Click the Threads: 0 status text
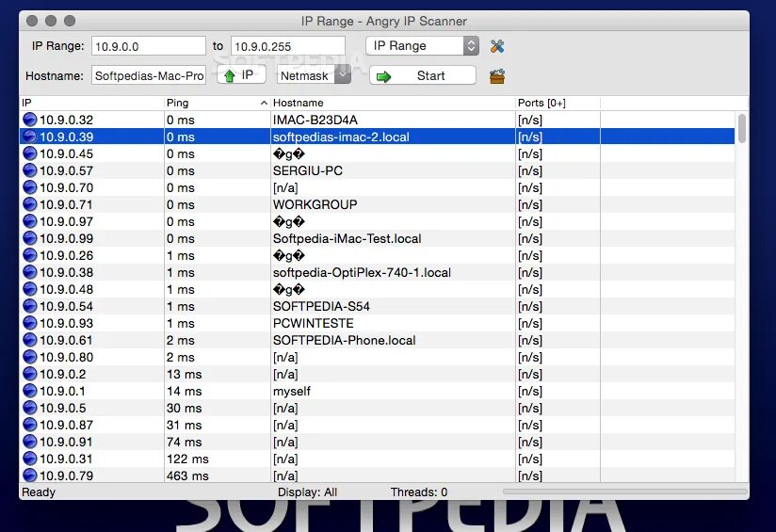The image size is (776, 532). click(419, 492)
